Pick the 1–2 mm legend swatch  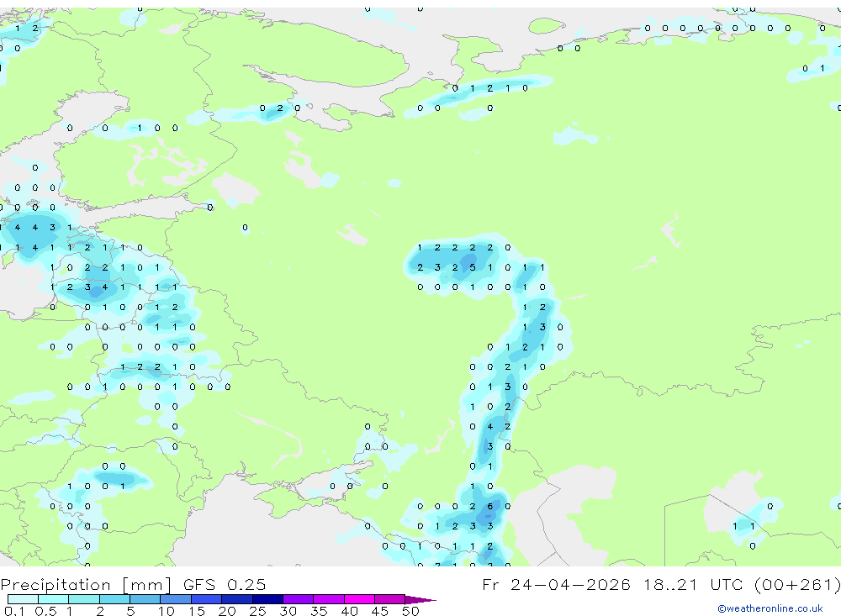pos(84,599)
